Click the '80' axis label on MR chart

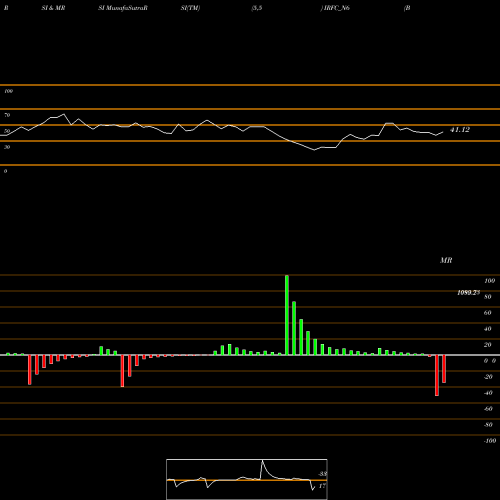[x=487, y=297]
